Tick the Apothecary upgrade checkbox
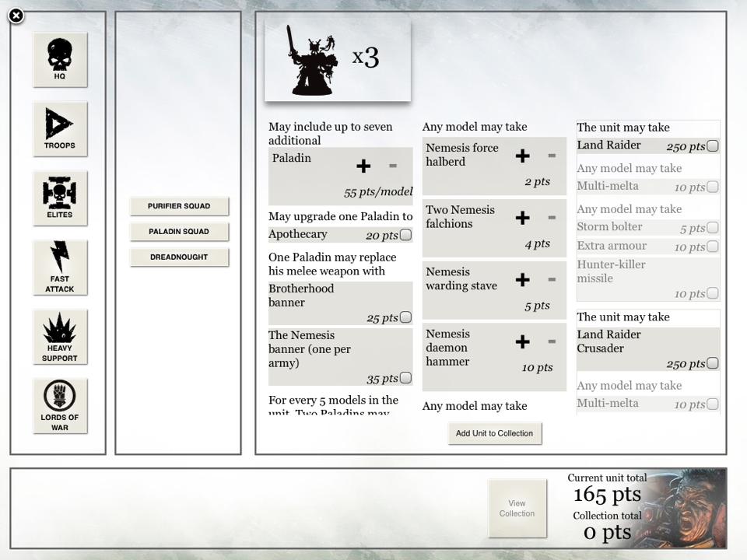The image size is (747, 560). click(405, 235)
